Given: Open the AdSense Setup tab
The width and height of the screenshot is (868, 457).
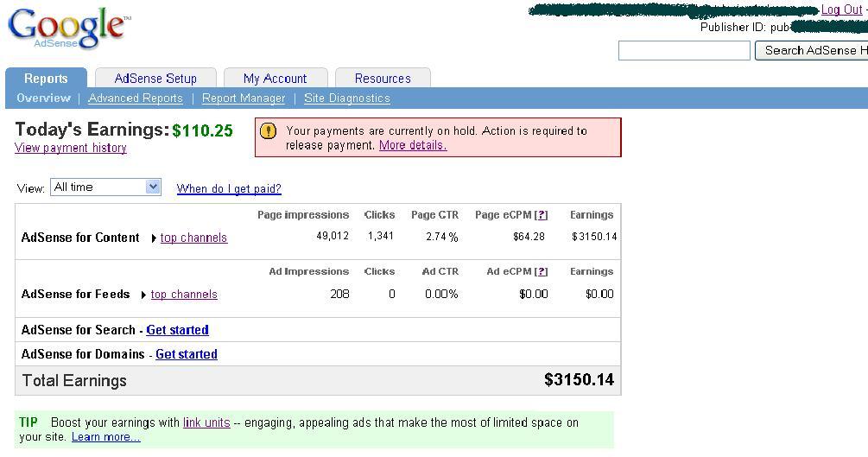Looking at the screenshot, I should tap(155, 78).
